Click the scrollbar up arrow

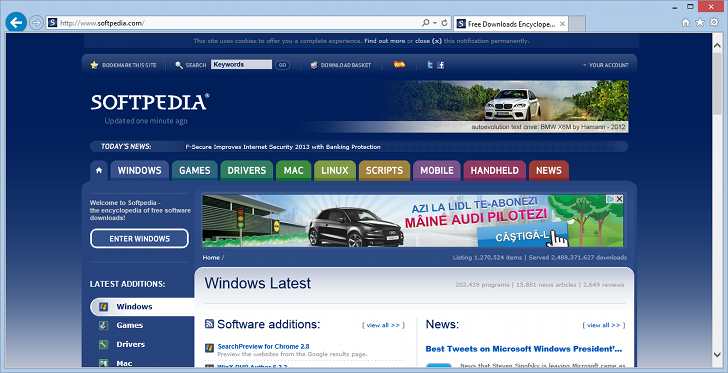tap(717, 46)
